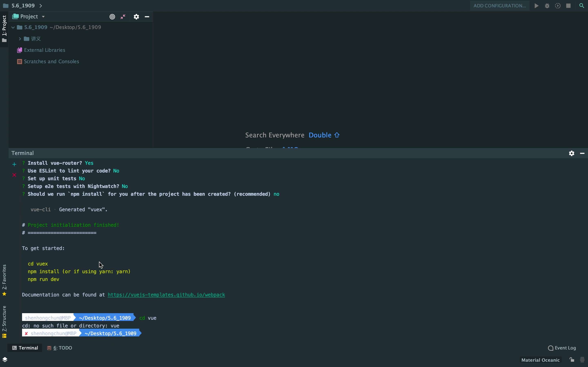Close terminal session red X

coord(14,175)
